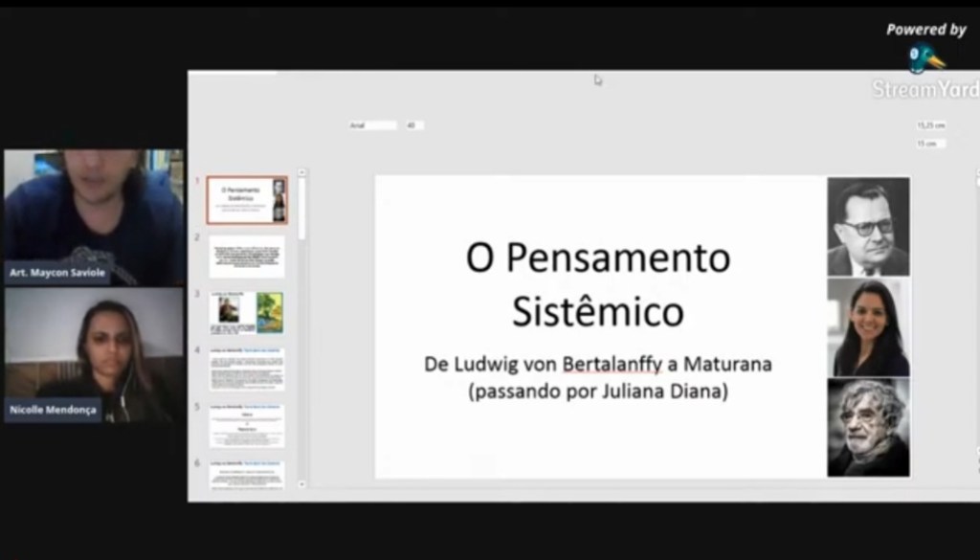Click the Nicolle Mendonça video tile
This screenshot has height=560, width=980.
tap(93, 354)
